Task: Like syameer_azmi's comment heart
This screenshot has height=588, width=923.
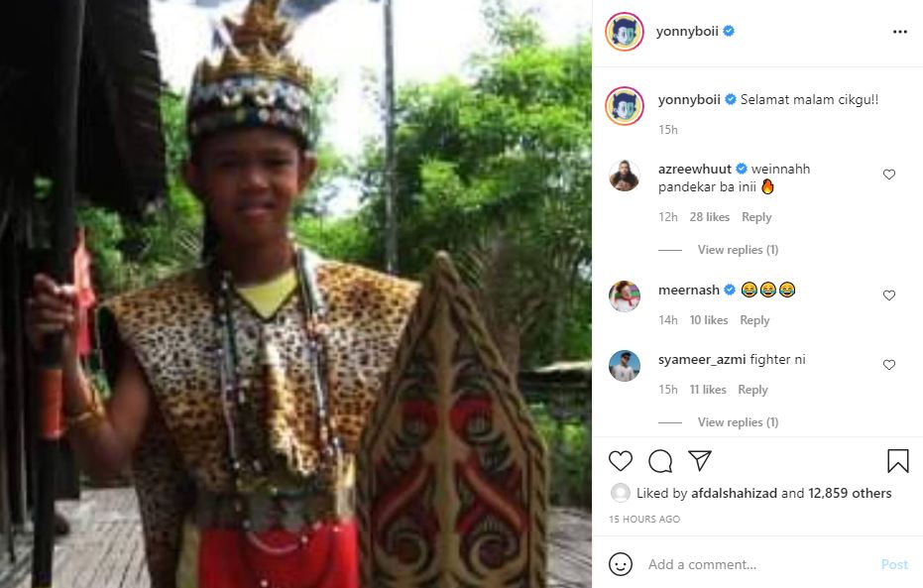Action: (x=889, y=365)
